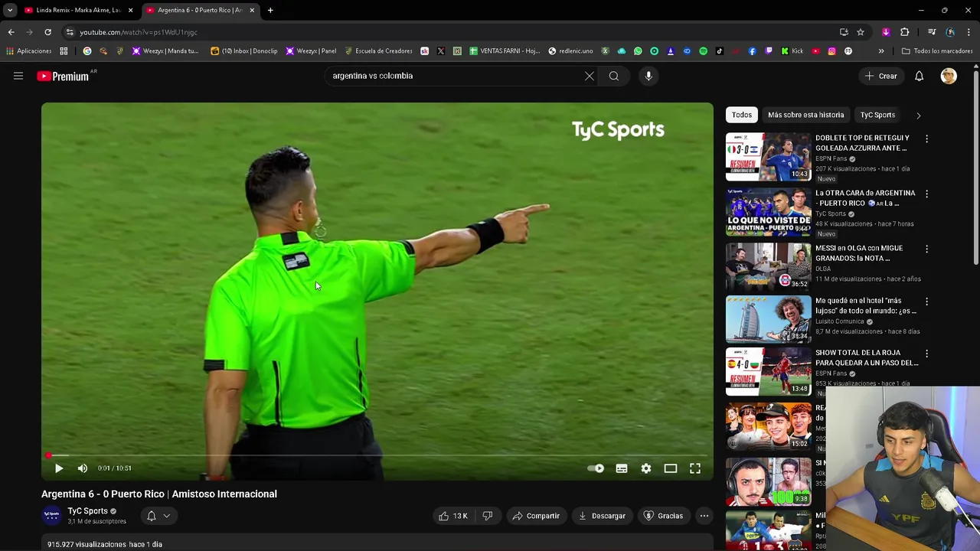Open the Twitch bookmark
This screenshot has height=551, width=980.
click(769, 51)
